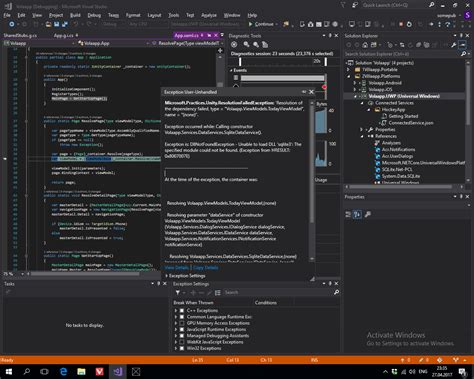Select ConnectedService.json in Solution Explorer
The image size is (474, 379).
[411, 123]
